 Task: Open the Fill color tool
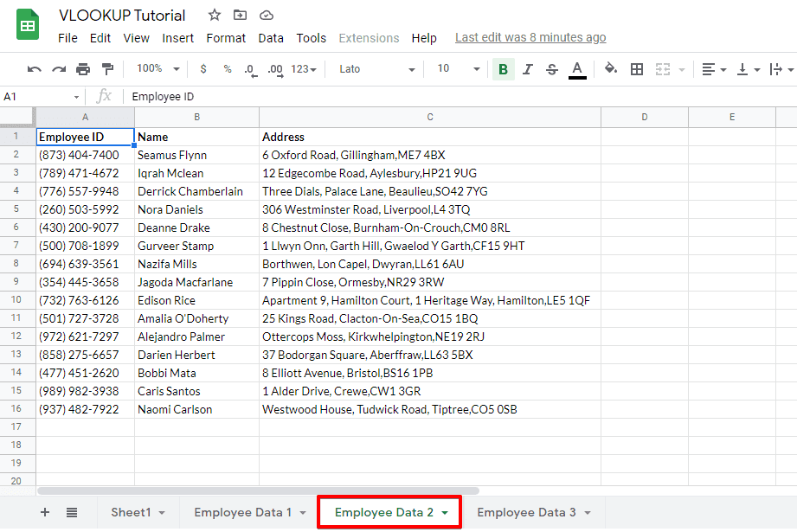(609, 67)
